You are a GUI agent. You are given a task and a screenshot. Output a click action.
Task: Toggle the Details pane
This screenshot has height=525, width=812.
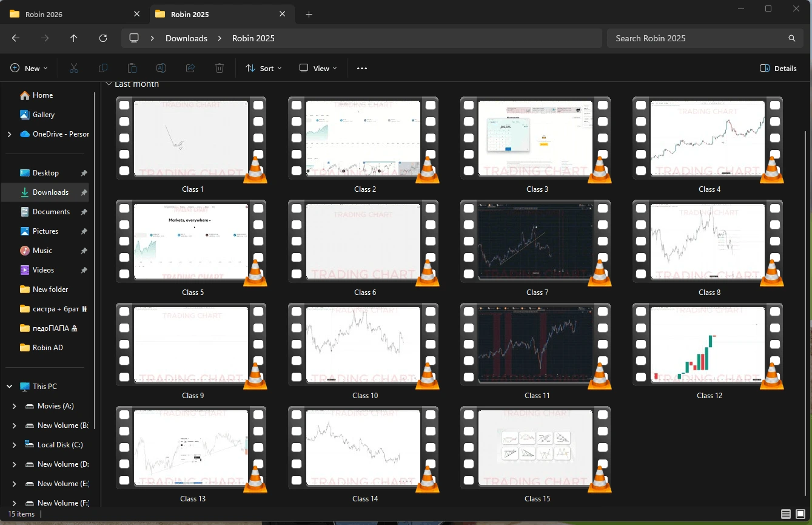tap(778, 69)
